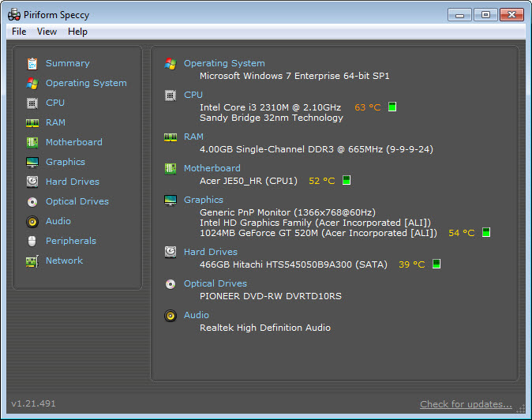The width and height of the screenshot is (532, 420).
Task: Click the Motherboard heading in summary pane
Action: [x=212, y=168]
